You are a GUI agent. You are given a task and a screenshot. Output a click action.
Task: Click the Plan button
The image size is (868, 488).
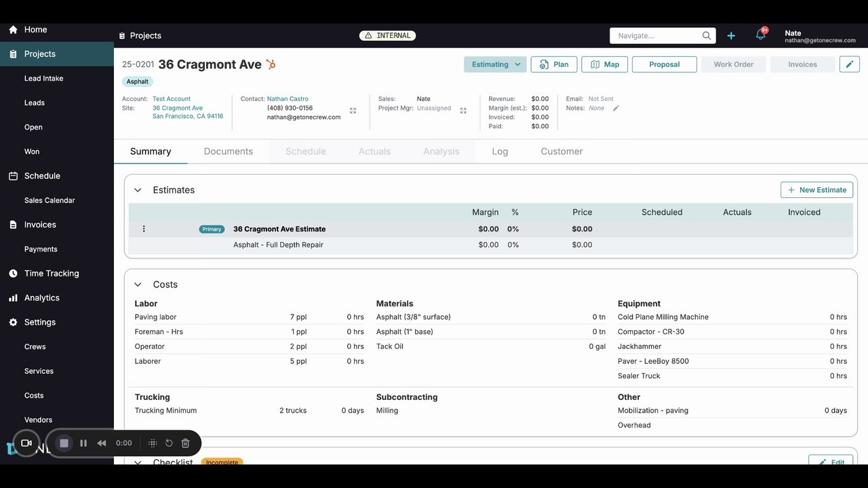coord(554,64)
